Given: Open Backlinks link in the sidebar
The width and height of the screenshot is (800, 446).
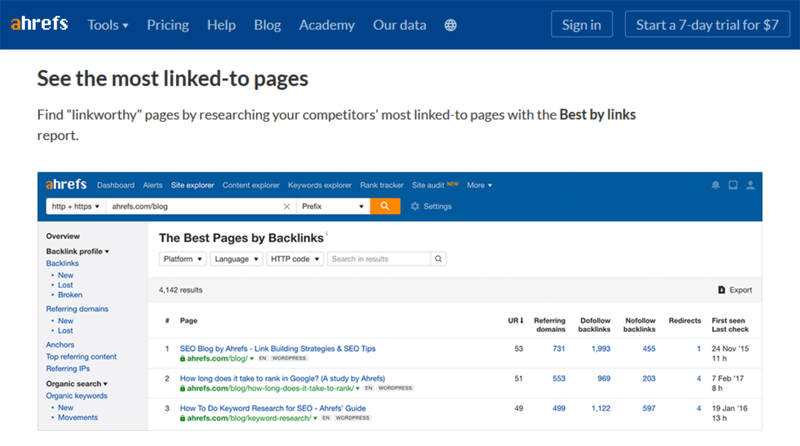Looking at the screenshot, I should pyautogui.click(x=62, y=263).
